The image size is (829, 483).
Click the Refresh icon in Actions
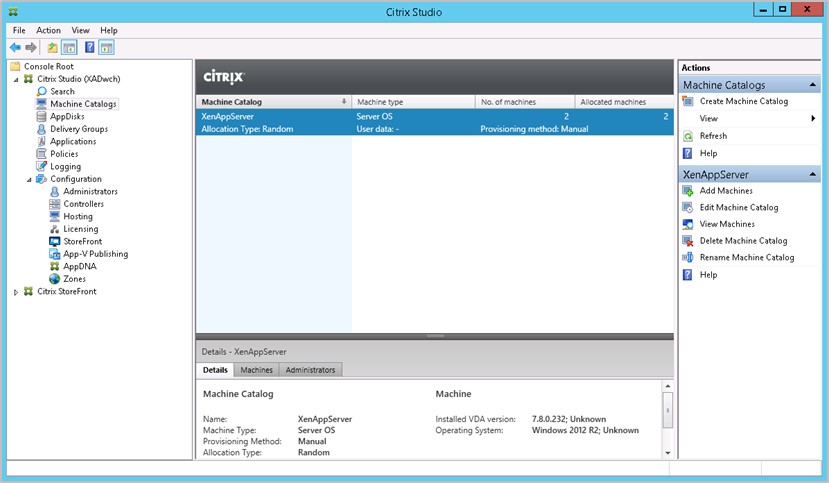(687, 136)
